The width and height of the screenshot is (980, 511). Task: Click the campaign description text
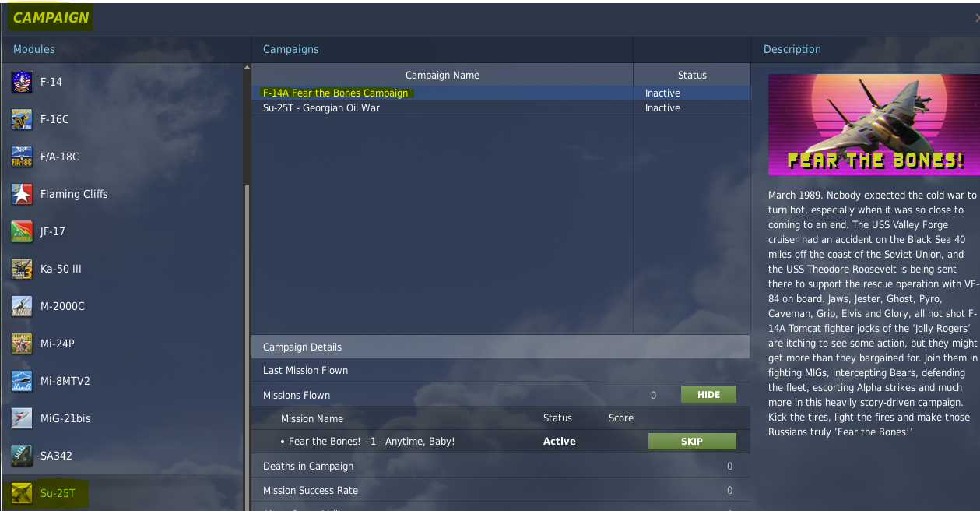(873, 313)
